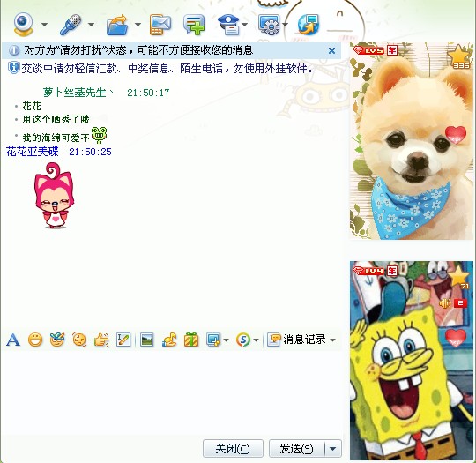
Task: Click the speaker icon on SpongeBob avatar
Action: (445, 303)
